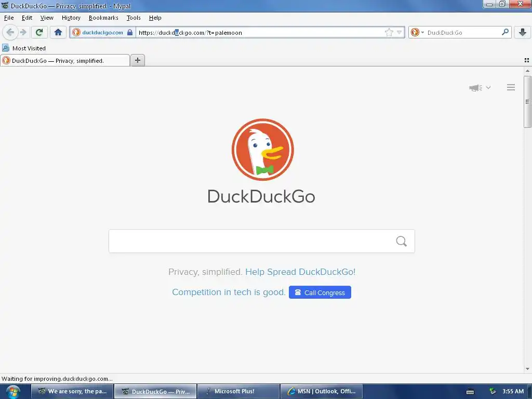Click the vertical scrollbar thumb

click(x=527, y=102)
